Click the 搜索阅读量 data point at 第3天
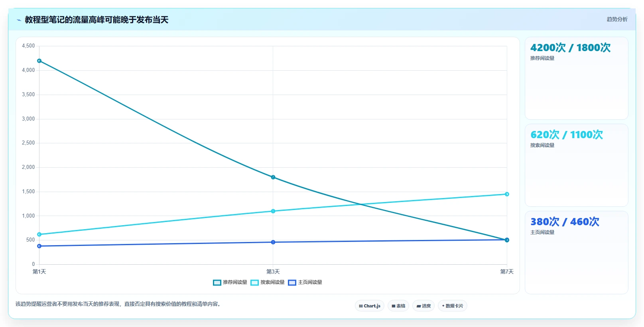Viewport: 644px width, 327px height. [x=273, y=211]
